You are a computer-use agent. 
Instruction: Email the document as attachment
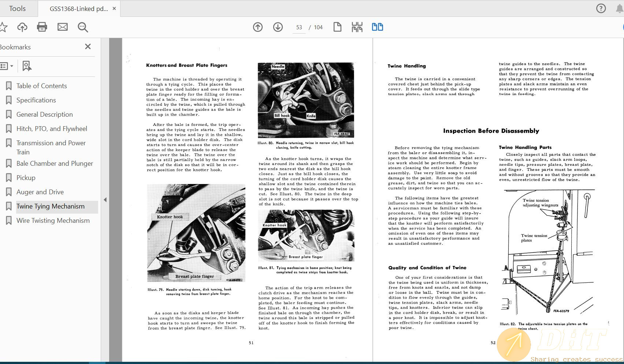coord(62,27)
